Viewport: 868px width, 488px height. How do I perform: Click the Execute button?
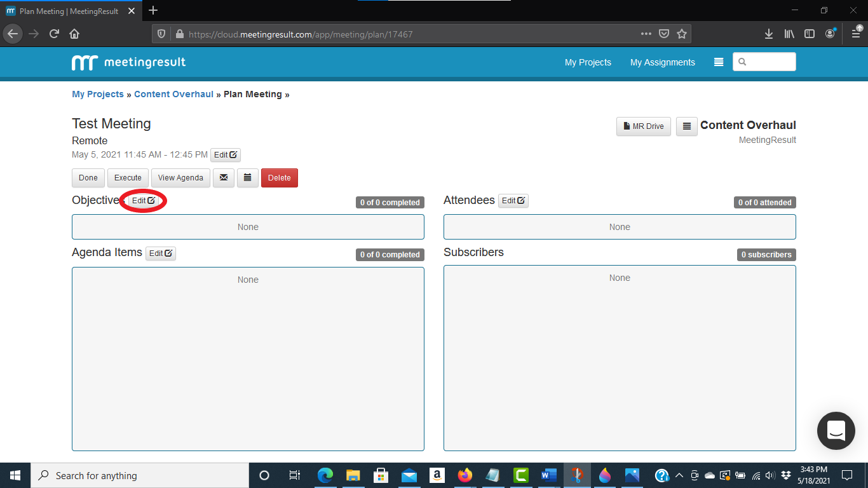[128, 178]
